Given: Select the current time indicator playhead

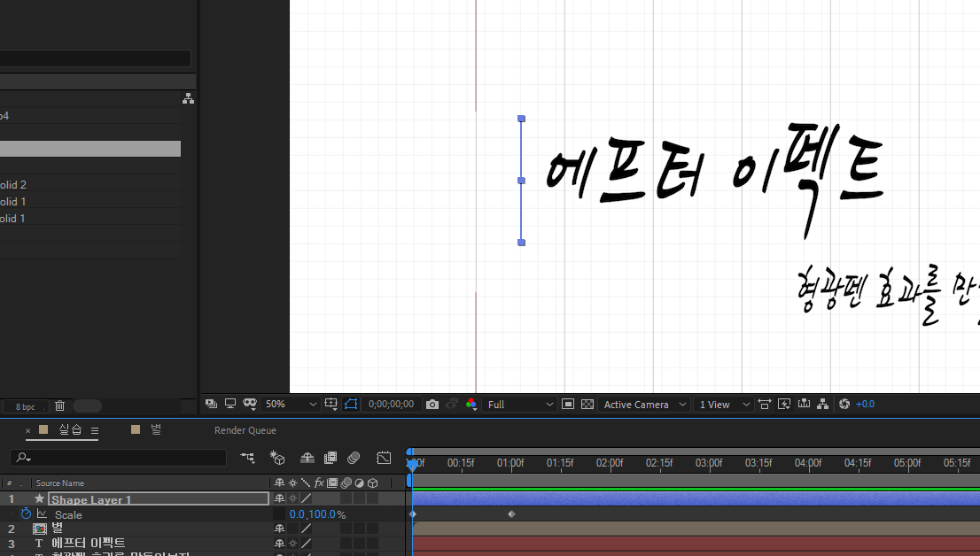Looking at the screenshot, I should (412, 464).
